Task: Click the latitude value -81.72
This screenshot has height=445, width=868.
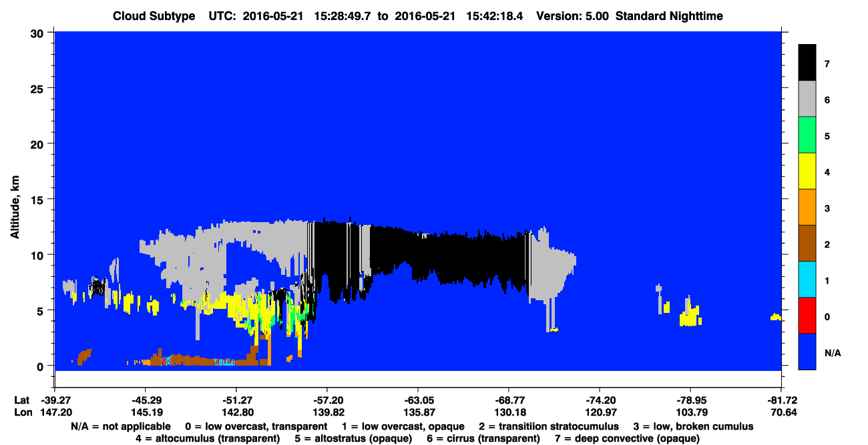Action: 781,400
